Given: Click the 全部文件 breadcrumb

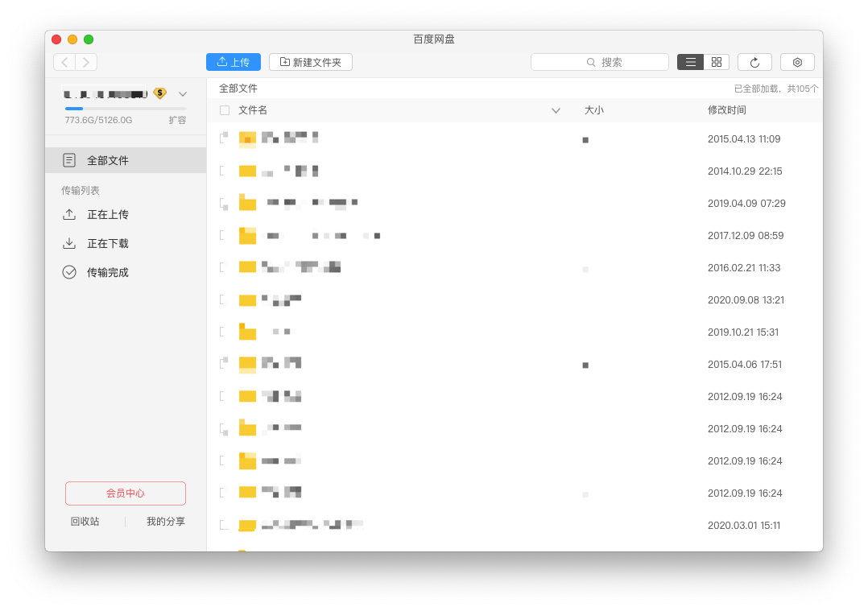Looking at the screenshot, I should point(238,89).
